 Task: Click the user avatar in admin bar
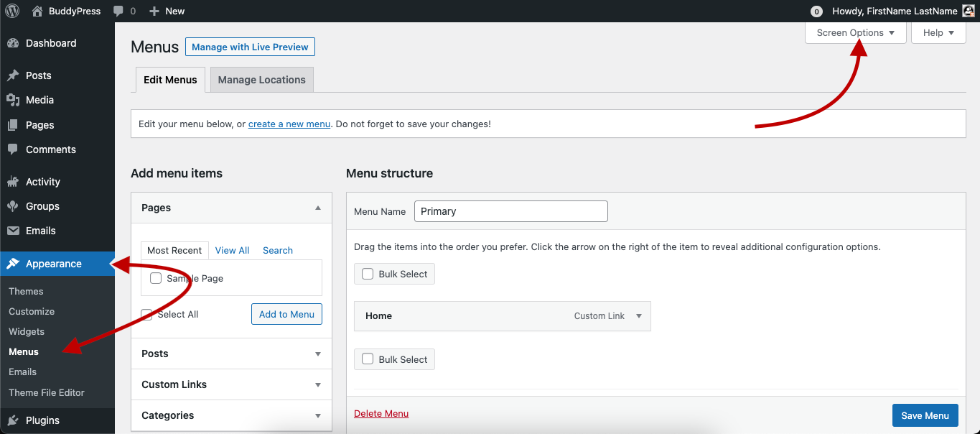[x=969, y=11]
